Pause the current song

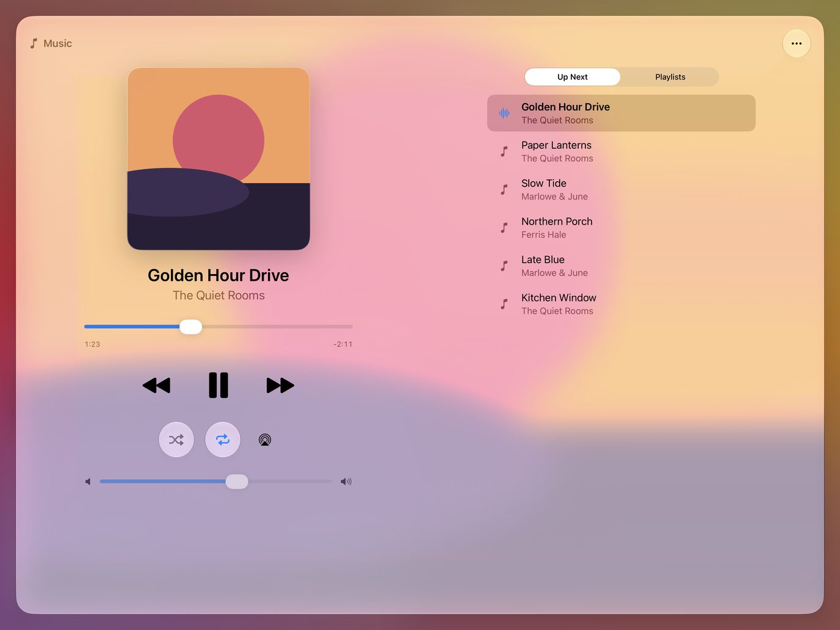click(x=219, y=385)
